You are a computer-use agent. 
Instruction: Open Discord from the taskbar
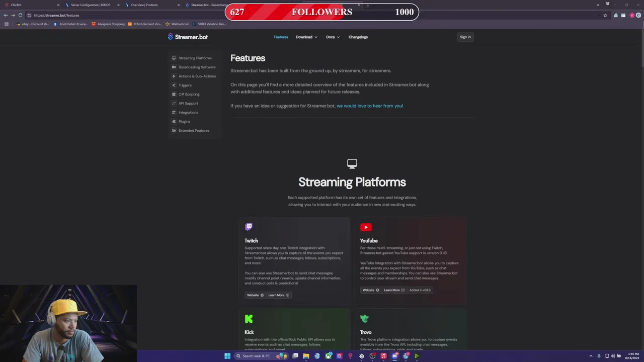point(394,356)
